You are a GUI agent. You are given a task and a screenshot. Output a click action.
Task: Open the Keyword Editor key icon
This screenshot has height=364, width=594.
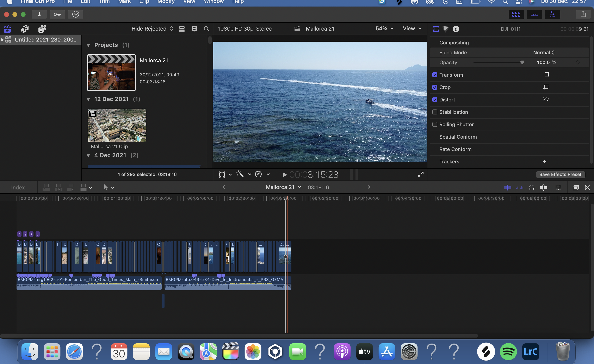57,14
